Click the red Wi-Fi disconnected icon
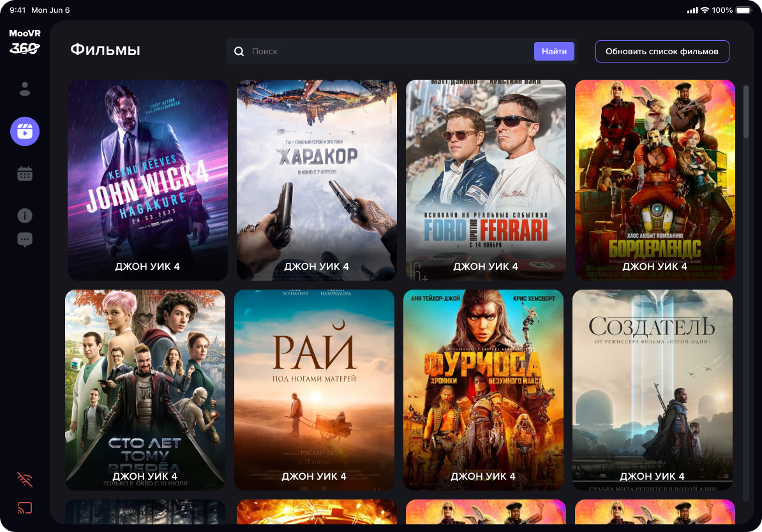The image size is (762, 532). pos(25,480)
